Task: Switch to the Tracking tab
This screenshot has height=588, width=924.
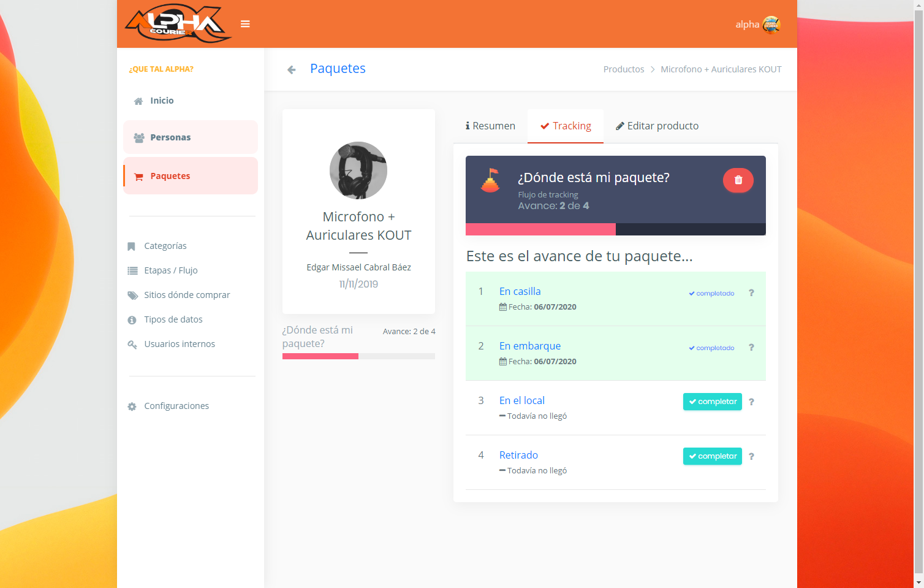Action: pos(566,126)
